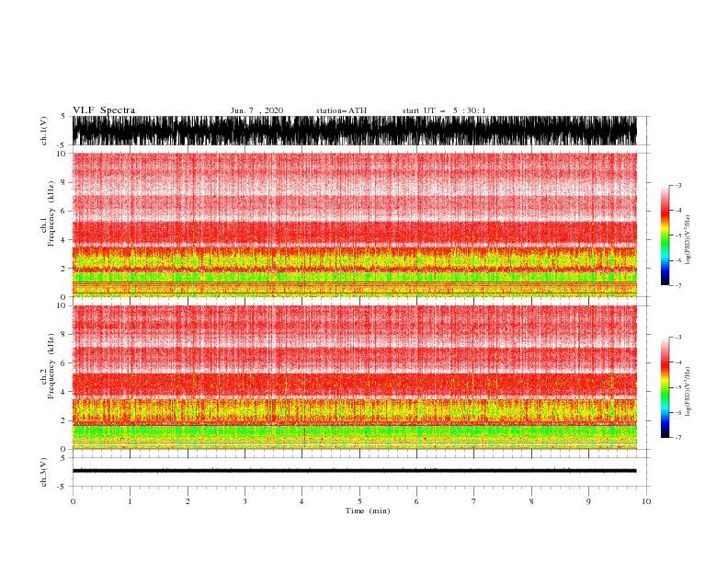Click the date 'Jun. 7 , 2020'

[256, 110]
